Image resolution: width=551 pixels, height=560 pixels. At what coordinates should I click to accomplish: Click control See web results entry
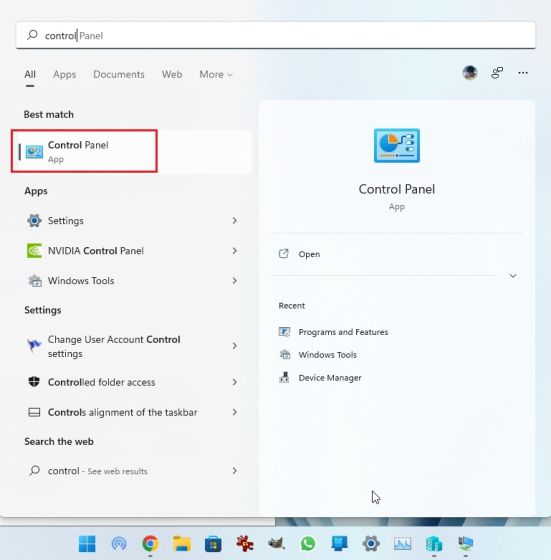[131, 471]
